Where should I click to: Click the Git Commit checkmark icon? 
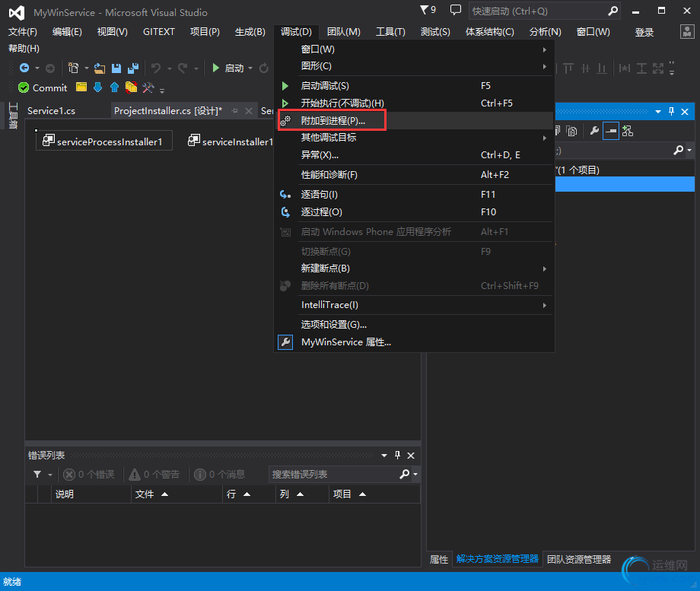click(24, 87)
